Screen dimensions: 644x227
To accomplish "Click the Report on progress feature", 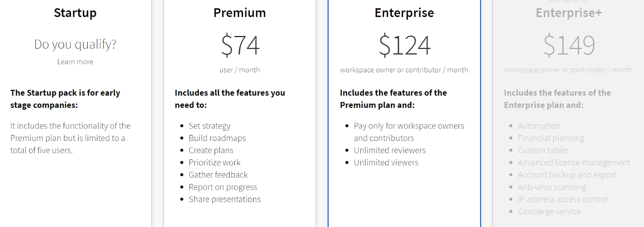I will (x=223, y=187).
